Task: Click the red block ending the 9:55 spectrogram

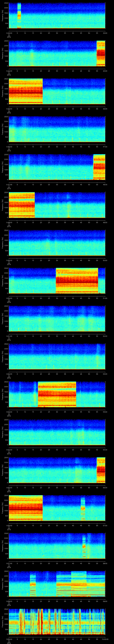Action: point(101,470)
